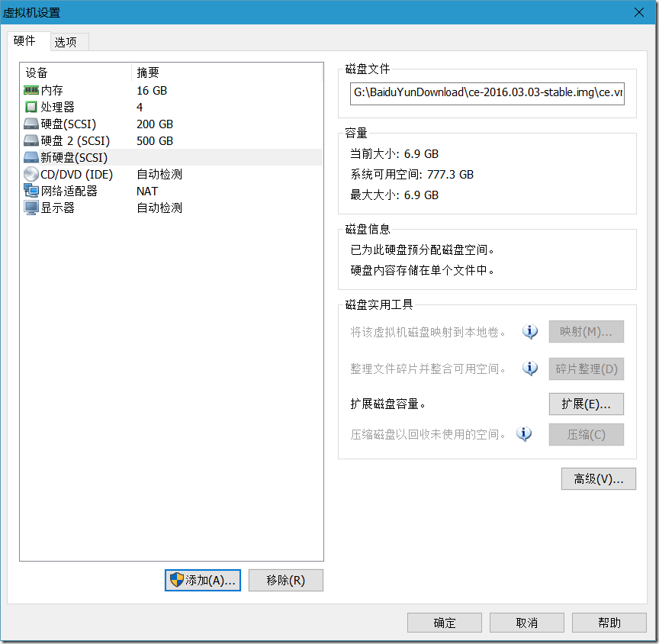
Task: Click the 16 GB memory summary value
Action: [152, 90]
